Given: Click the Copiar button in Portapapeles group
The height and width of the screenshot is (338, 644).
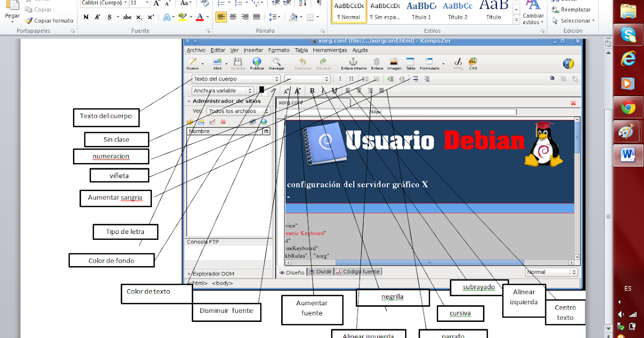Looking at the screenshot, I should pos(38,10).
